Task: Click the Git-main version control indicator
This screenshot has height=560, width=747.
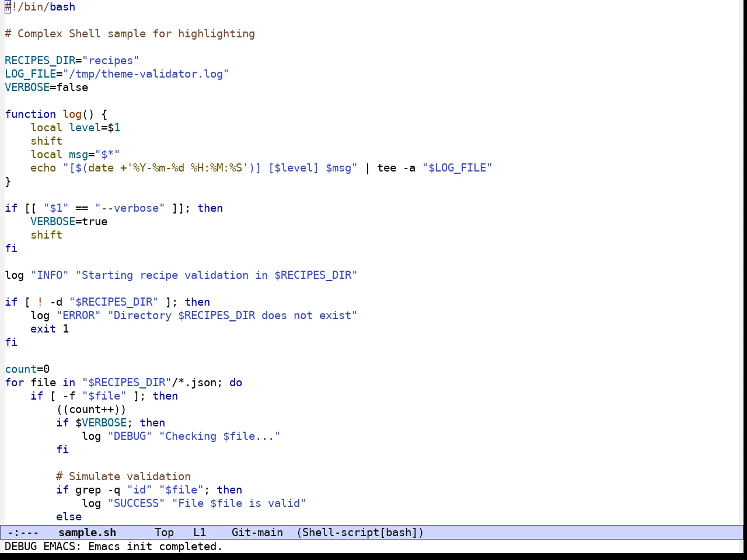Action: point(257,533)
